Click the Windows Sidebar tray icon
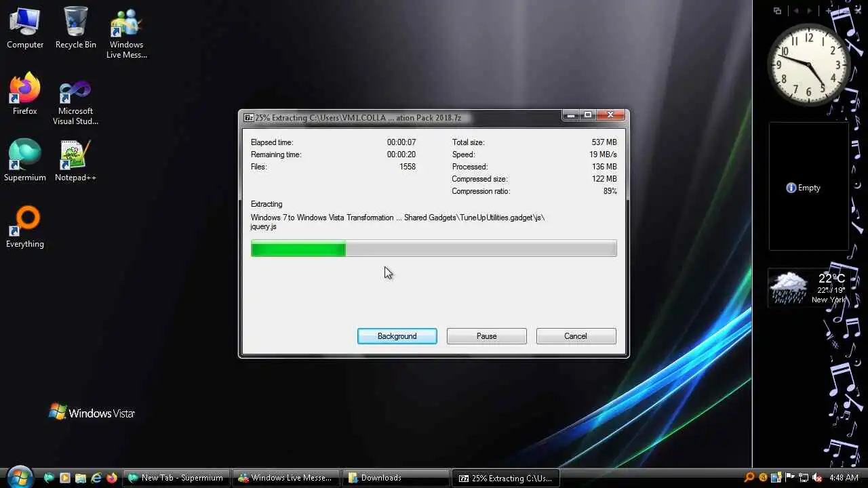Screen dimensions: 868x488 click(x=777, y=478)
